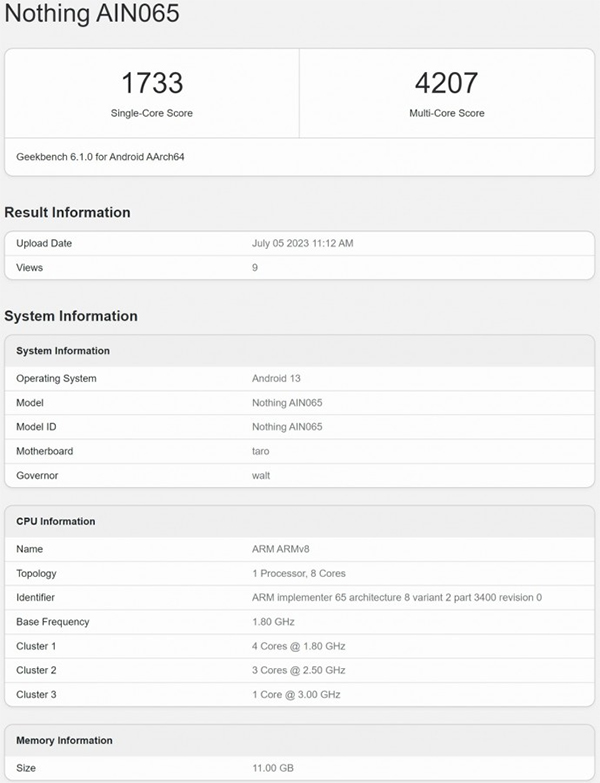Select '1 Core @ 3.00 GHz' value
Image resolution: width=600 pixels, height=783 pixels.
tap(296, 695)
